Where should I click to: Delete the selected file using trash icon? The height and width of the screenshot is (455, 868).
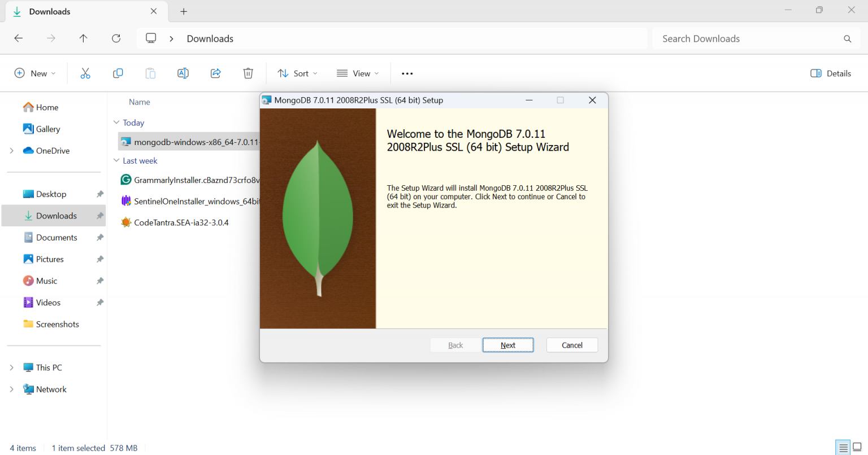click(x=248, y=73)
